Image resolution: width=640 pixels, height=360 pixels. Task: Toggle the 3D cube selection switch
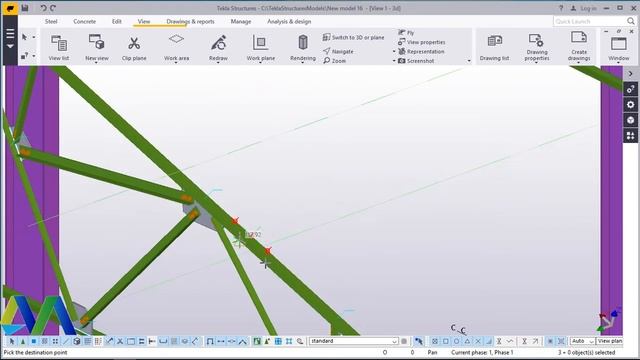[76, 341]
